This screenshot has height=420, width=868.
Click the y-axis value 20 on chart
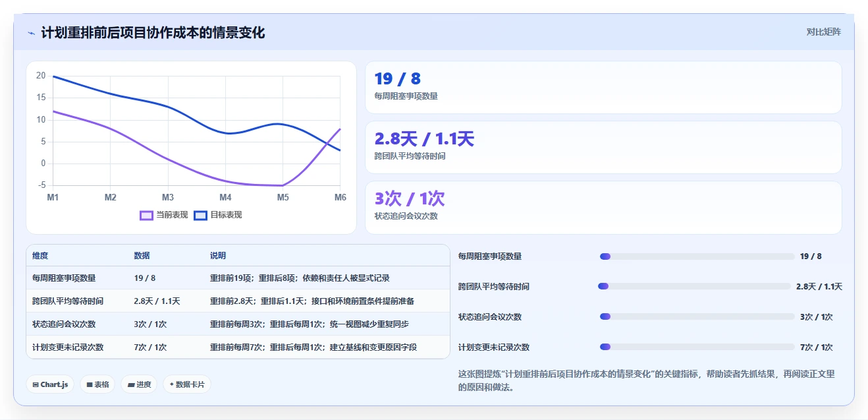point(41,76)
